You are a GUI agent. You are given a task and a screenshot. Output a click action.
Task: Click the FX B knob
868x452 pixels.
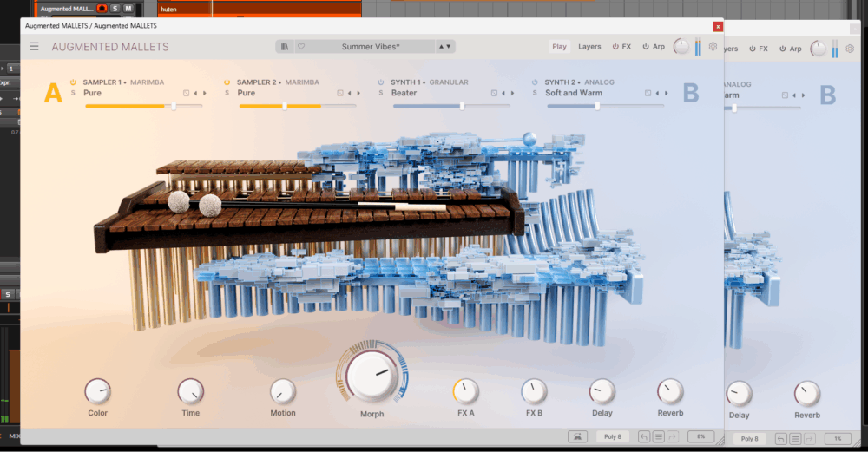pos(534,391)
